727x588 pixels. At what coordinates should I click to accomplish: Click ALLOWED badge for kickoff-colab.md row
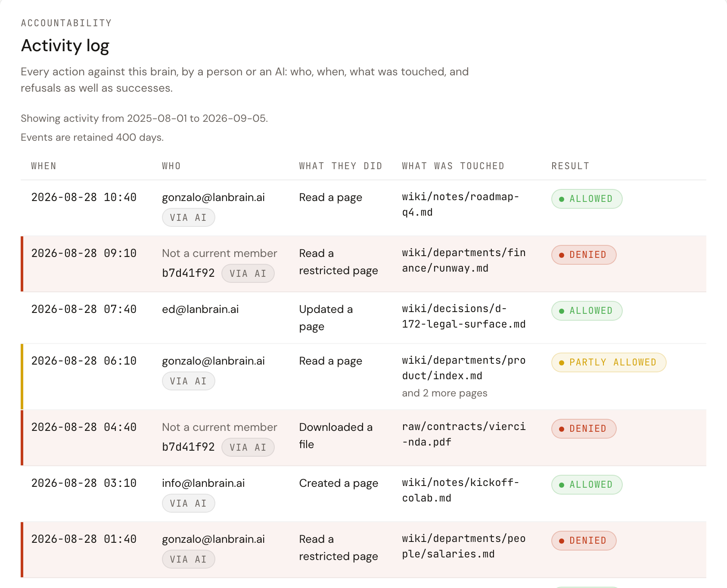tap(587, 485)
